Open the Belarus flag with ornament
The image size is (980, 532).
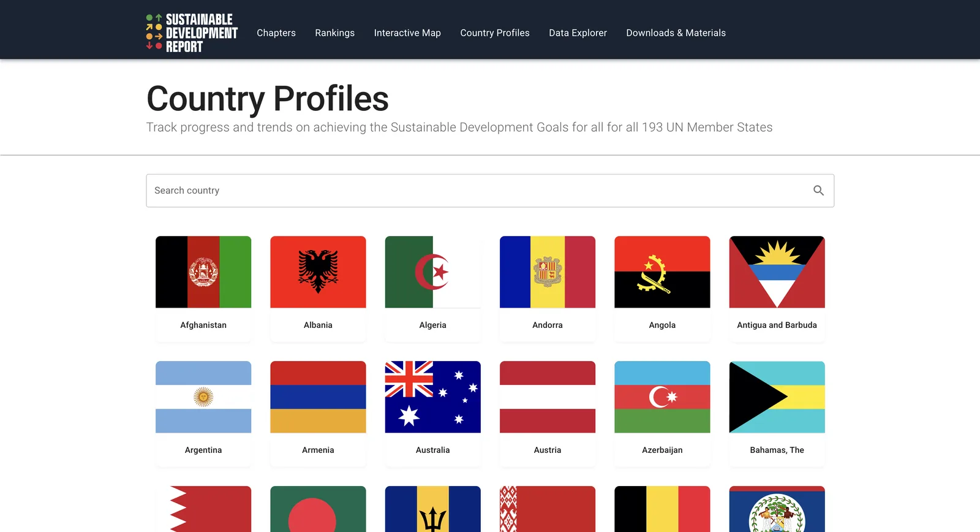(548, 509)
